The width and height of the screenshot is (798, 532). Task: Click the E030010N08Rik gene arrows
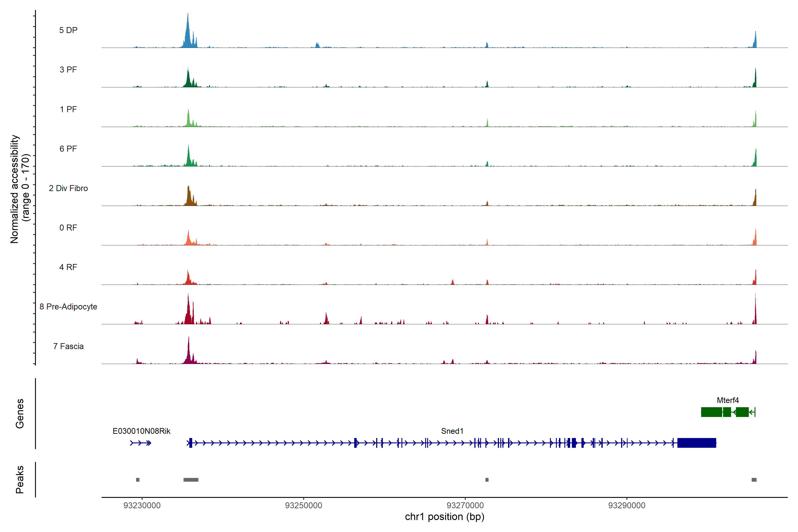[141, 443]
